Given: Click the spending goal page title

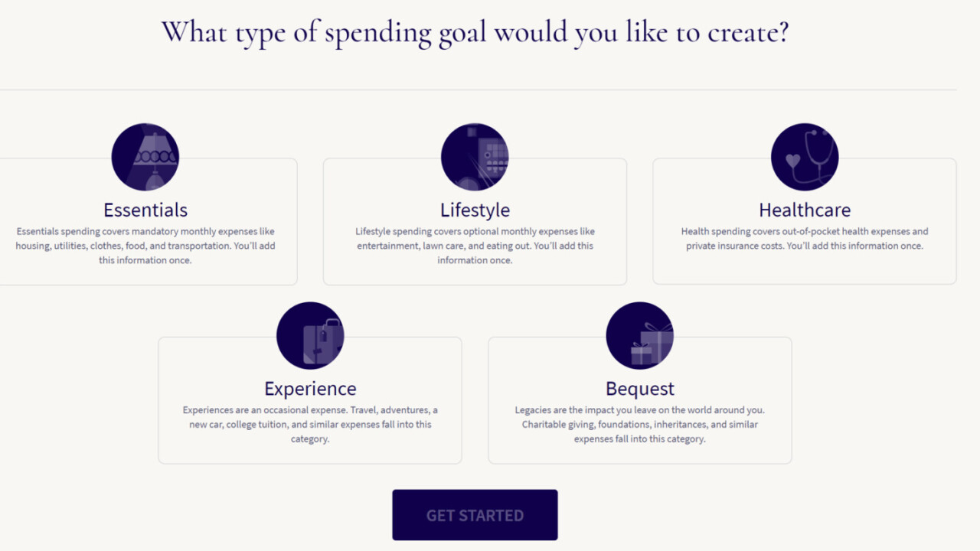Looking at the screenshot, I should (475, 33).
